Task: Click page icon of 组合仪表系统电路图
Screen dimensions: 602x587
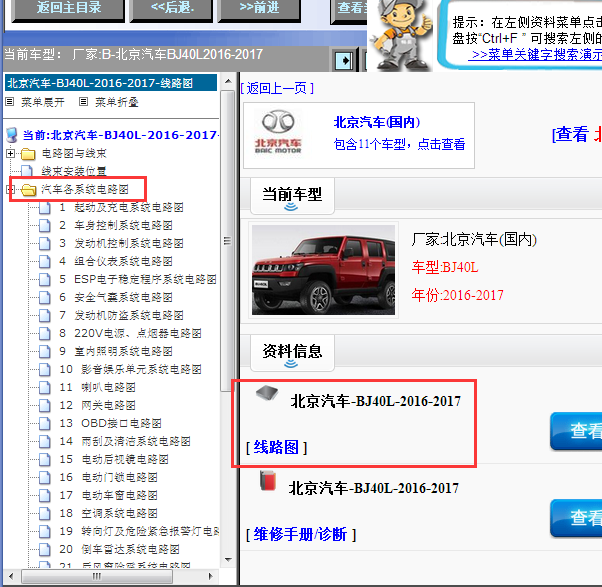Action: [45, 261]
